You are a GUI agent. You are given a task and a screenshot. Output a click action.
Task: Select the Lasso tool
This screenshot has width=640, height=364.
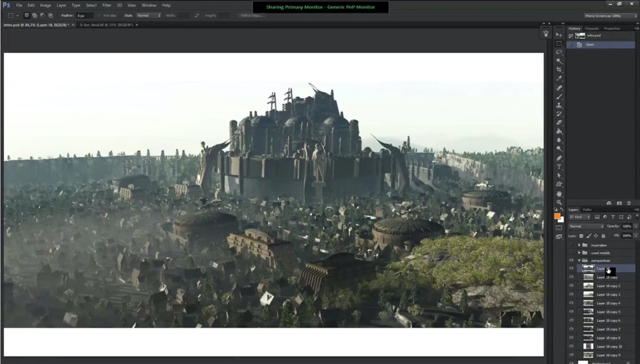pyautogui.click(x=559, y=52)
